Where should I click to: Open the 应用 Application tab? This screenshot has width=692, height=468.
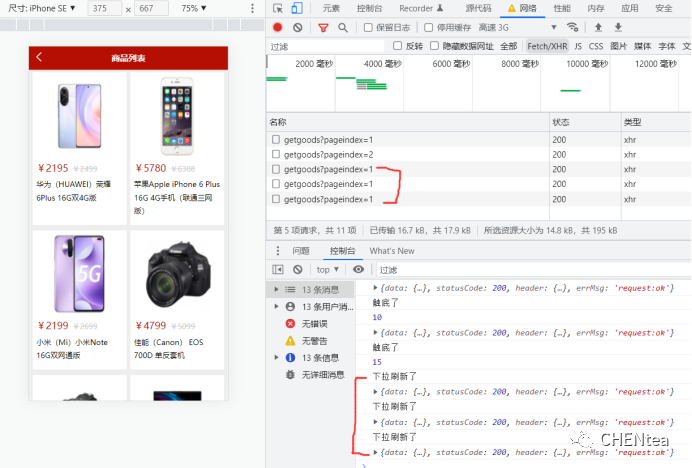tap(629, 8)
